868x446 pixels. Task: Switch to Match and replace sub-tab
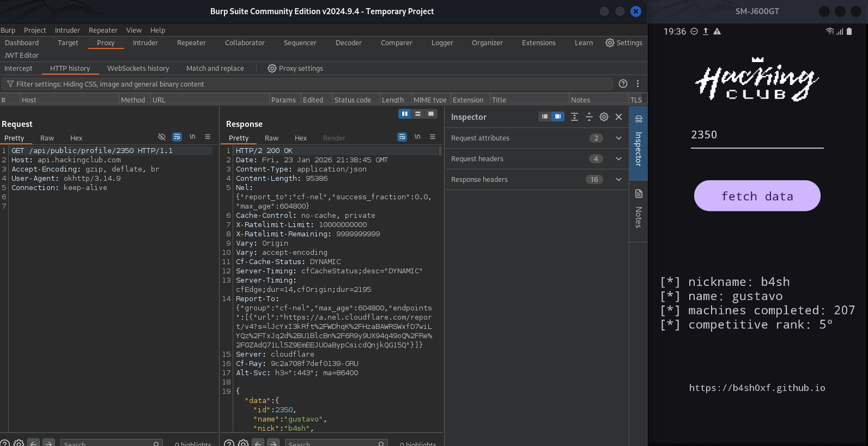(x=215, y=68)
